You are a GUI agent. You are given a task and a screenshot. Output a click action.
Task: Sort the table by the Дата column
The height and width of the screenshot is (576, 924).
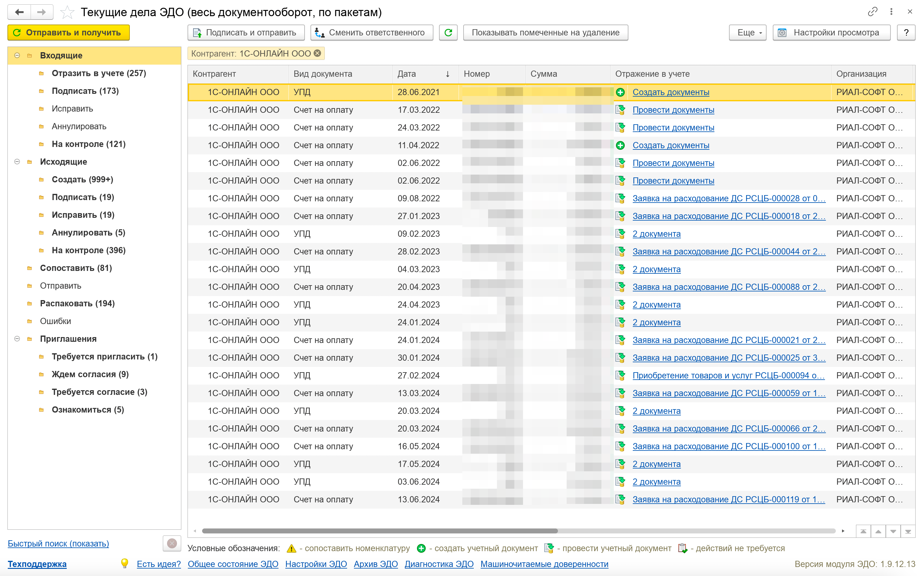425,74
